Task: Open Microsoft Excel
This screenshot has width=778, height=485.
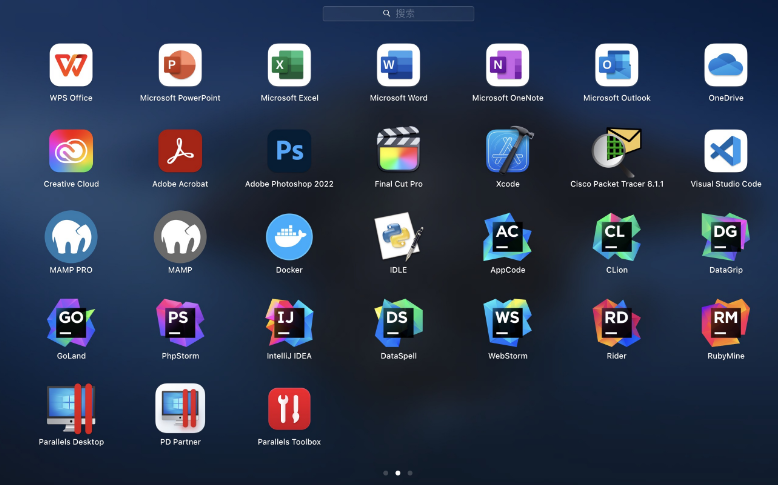Action: coord(289,65)
